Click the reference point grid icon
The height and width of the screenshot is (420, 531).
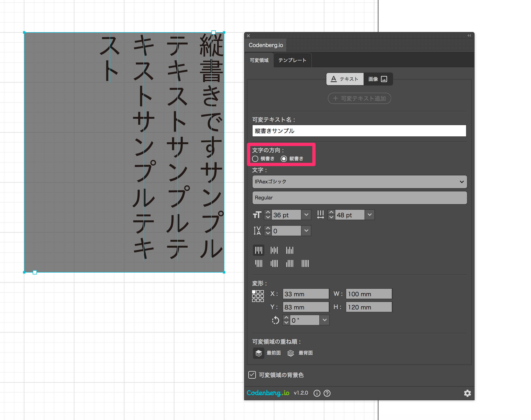tap(258, 296)
